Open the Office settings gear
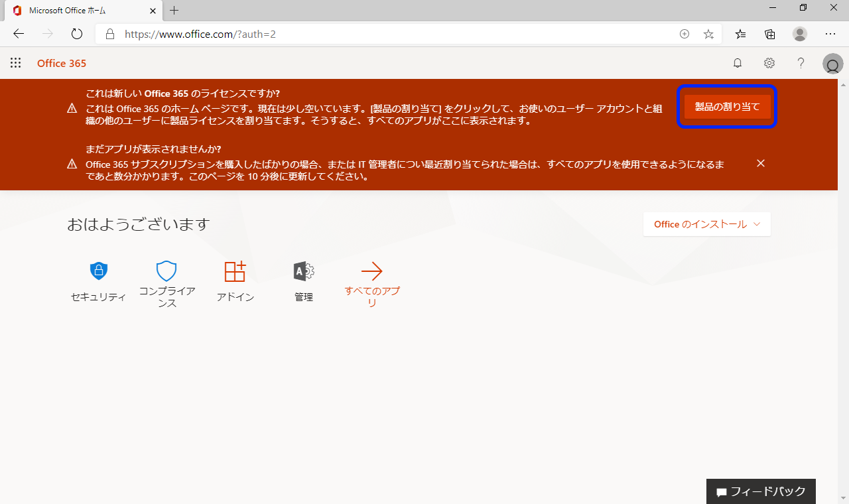This screenshot has width=849, height=504. 769,63
